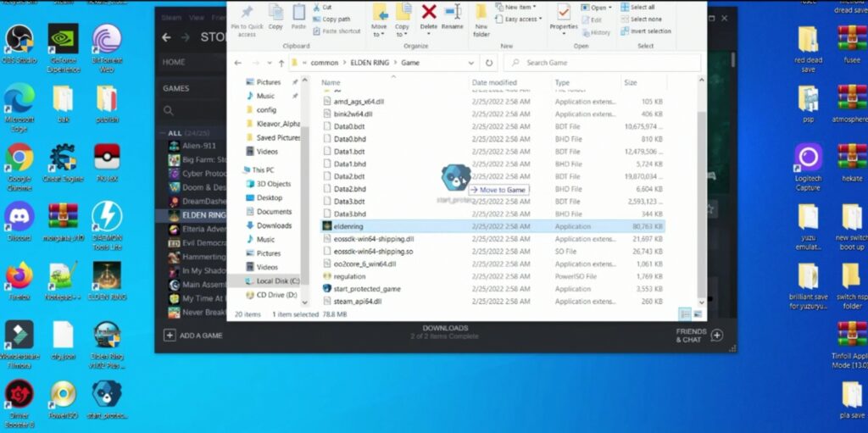The image size is (868, 433).
Task: Click the Copy ribbon icon
Action: tap(275, 17)
